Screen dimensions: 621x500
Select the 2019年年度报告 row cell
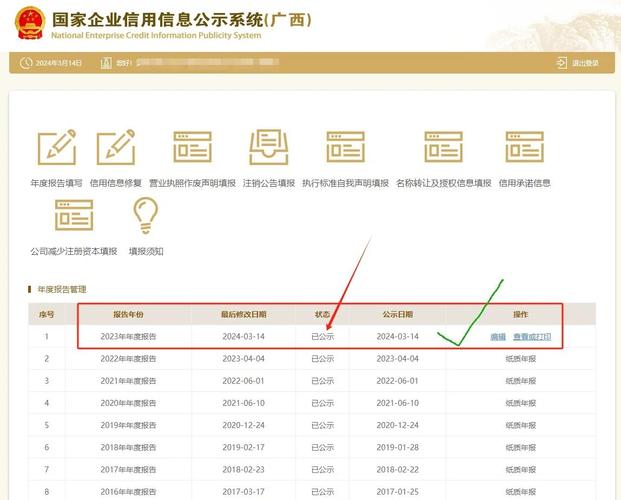[x=128, y=426]
